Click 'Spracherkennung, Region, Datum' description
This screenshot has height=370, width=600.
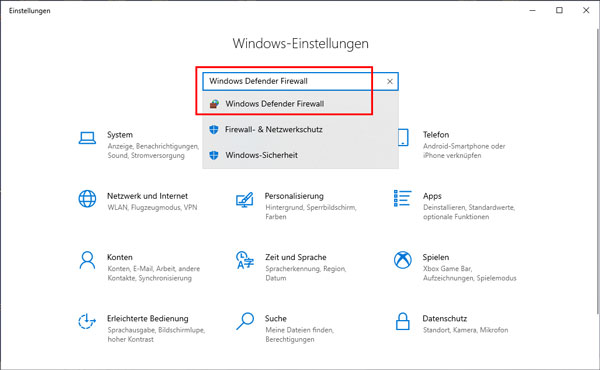306,273
